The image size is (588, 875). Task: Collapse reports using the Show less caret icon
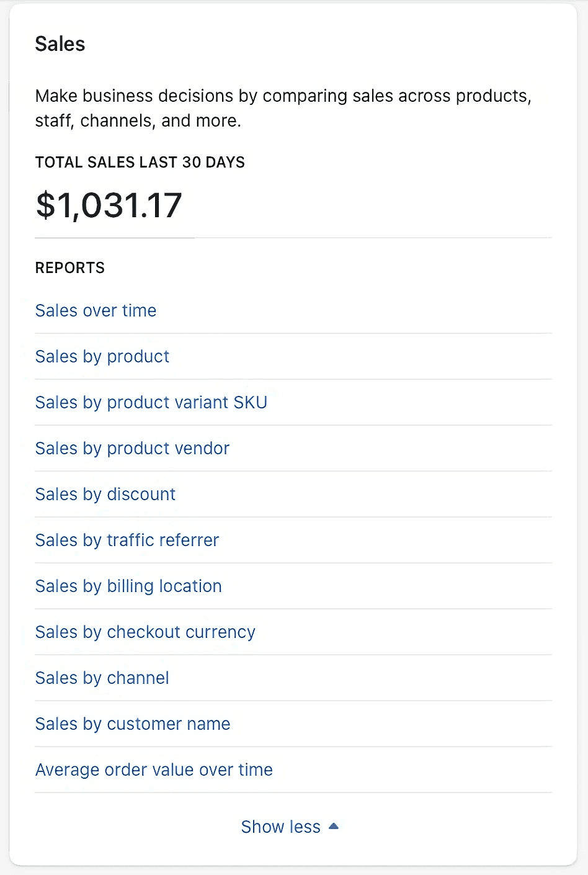[334, 826]
